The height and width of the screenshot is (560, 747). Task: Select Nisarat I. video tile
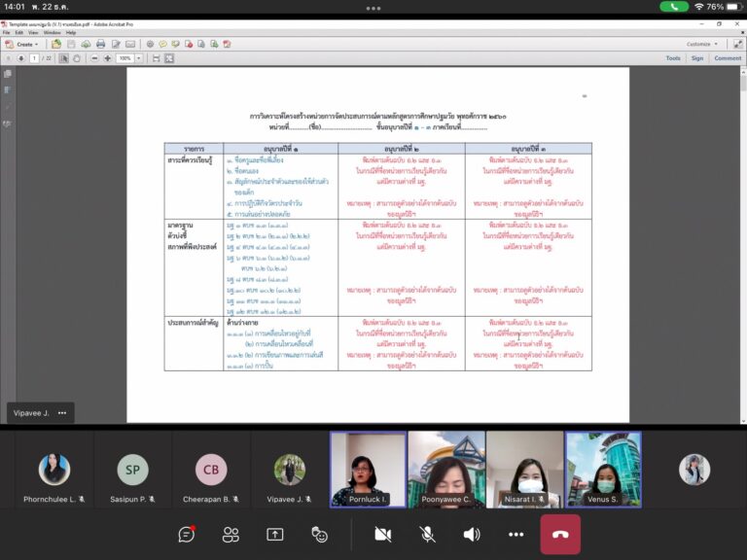click(524, 470)
